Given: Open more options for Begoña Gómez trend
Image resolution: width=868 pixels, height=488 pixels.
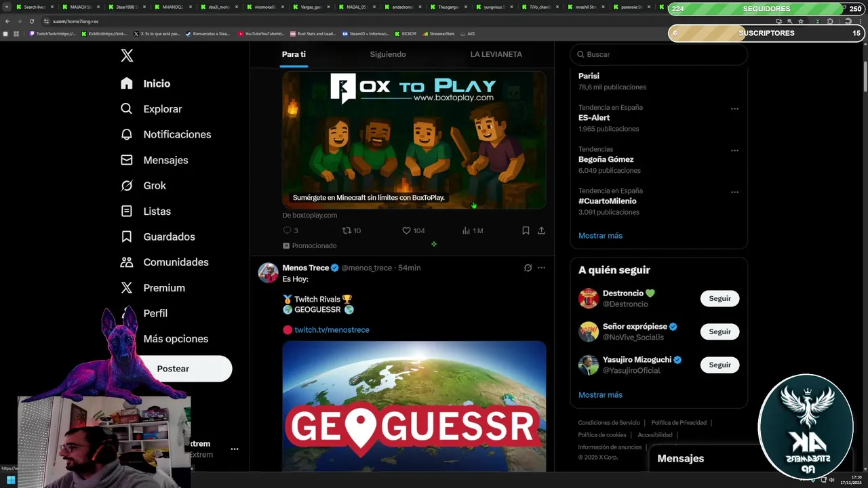Looking at the screenshot, I should pos(734,150).
